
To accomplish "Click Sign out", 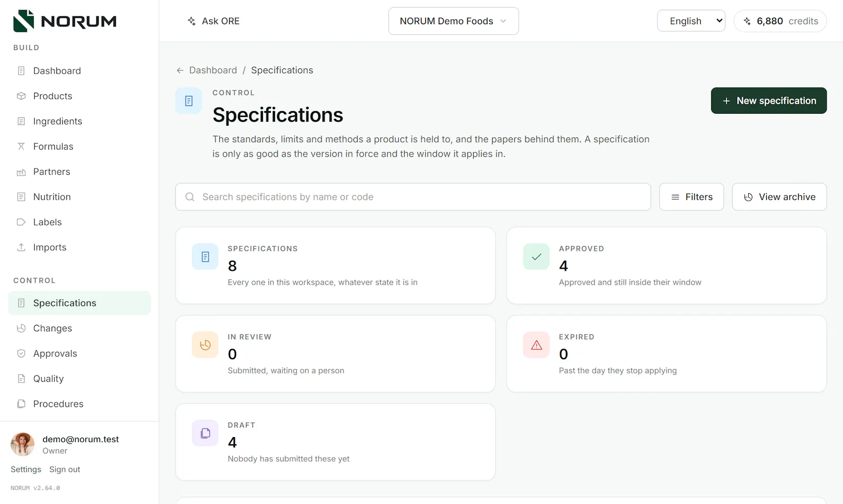I will point(65,469).
